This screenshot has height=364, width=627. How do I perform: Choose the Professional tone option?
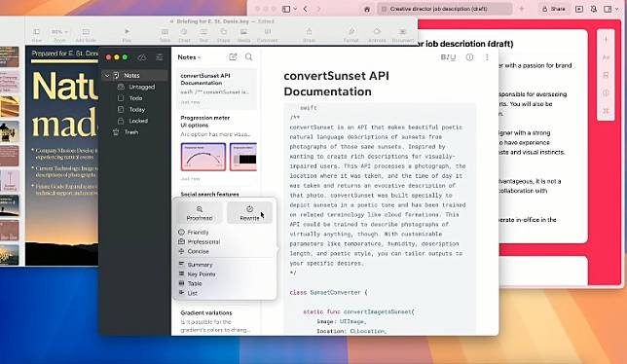200,241
